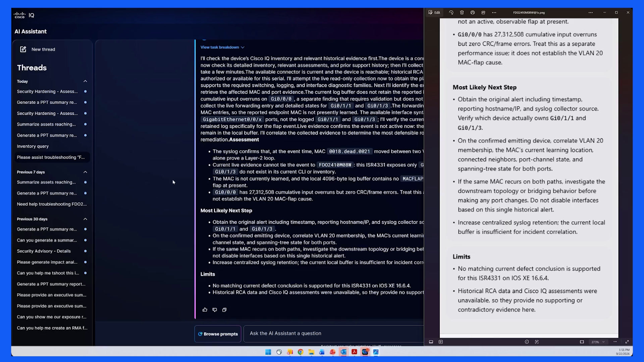Collapse the Previous 7 days section
Screen dimensions: 644x362
(x=85, y=172)
